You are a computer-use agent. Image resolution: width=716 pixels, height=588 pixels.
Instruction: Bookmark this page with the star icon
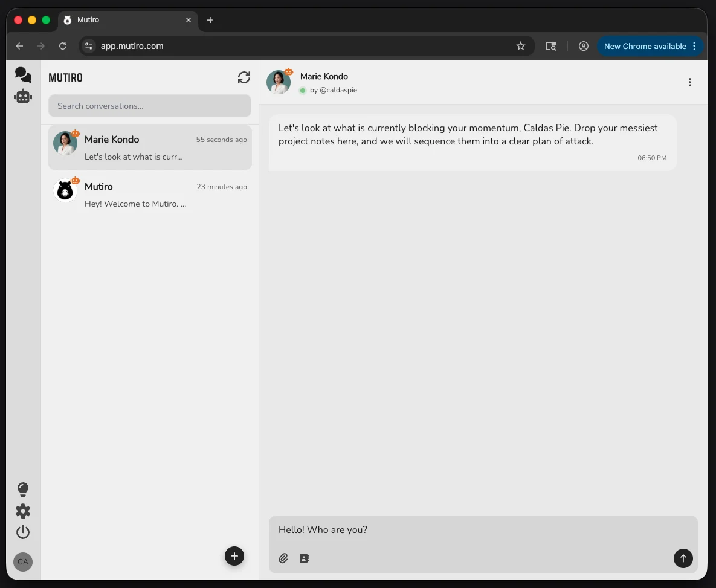[x=521, y=46]
